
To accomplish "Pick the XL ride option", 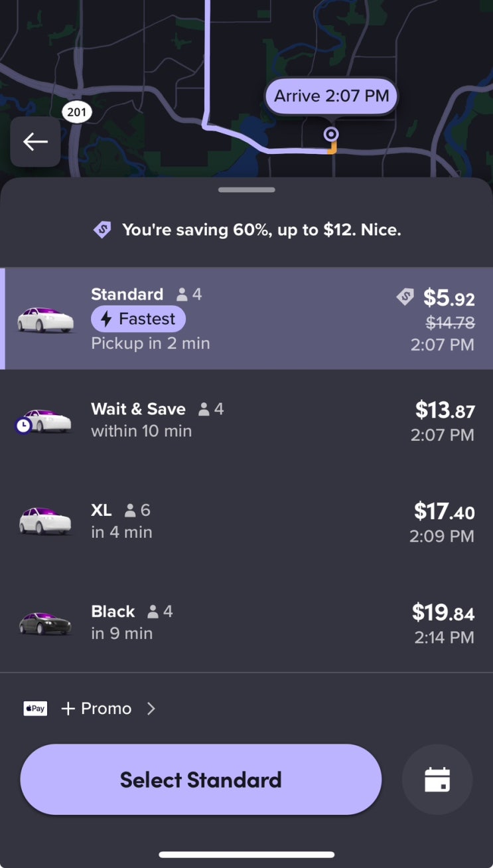I will click(246, 522).
